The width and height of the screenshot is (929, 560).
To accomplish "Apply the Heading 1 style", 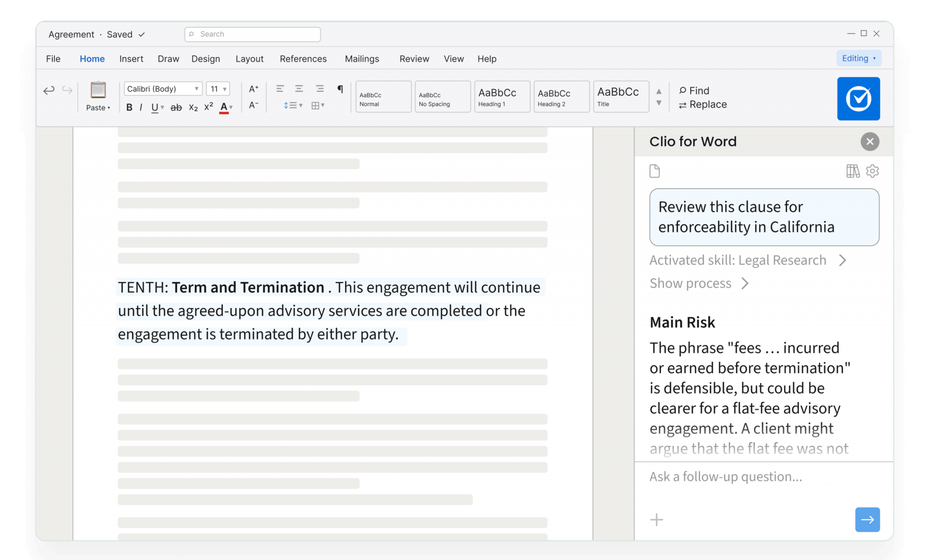I will point(502,97).
